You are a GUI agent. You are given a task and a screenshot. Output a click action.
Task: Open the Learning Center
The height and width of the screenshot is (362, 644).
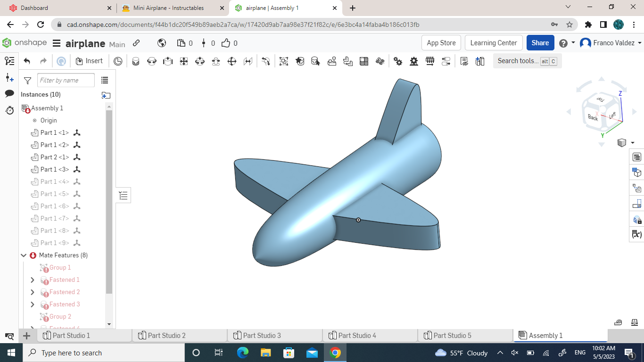494,42
